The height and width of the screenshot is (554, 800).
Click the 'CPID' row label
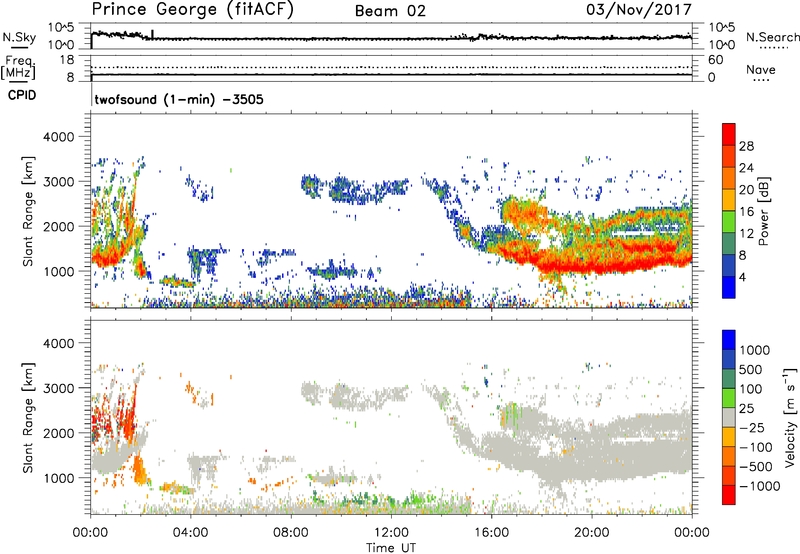pyautogui.click(x=22, y=95)
